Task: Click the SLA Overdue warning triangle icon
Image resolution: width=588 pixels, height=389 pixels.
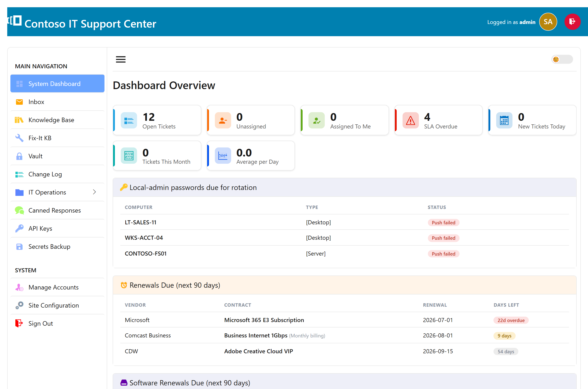Action: (x=411, y=121)
